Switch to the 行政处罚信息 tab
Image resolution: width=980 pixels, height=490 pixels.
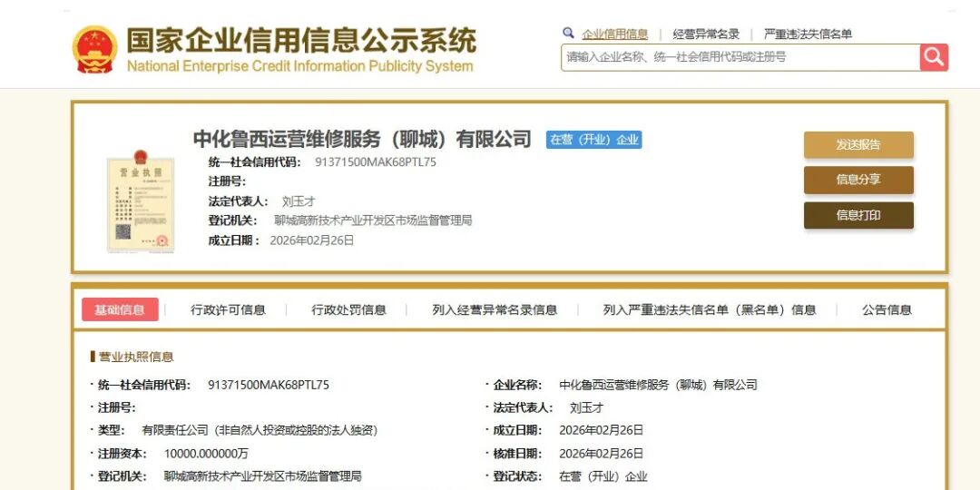[348, 310]
